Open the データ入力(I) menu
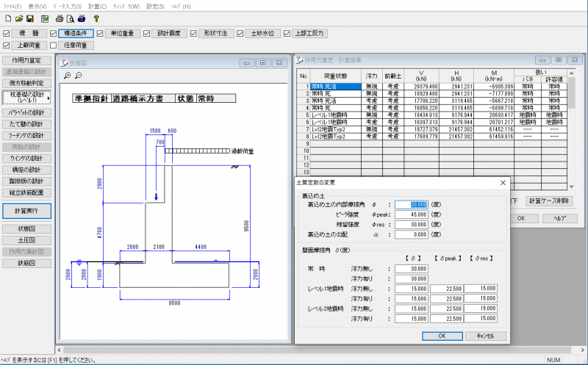The width and height of the screenshot is (588, 365). click(67, 7)
